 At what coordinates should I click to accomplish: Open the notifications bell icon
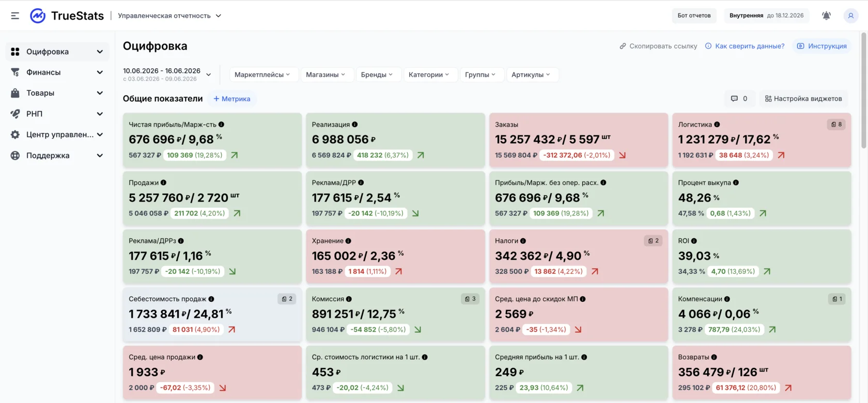(826, 16)
